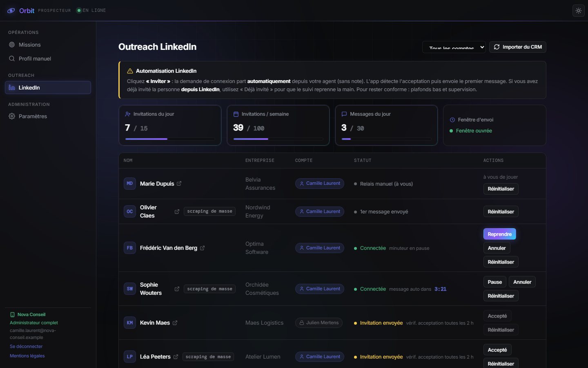Expand the accounts filter dropdown

click(454, 47)
